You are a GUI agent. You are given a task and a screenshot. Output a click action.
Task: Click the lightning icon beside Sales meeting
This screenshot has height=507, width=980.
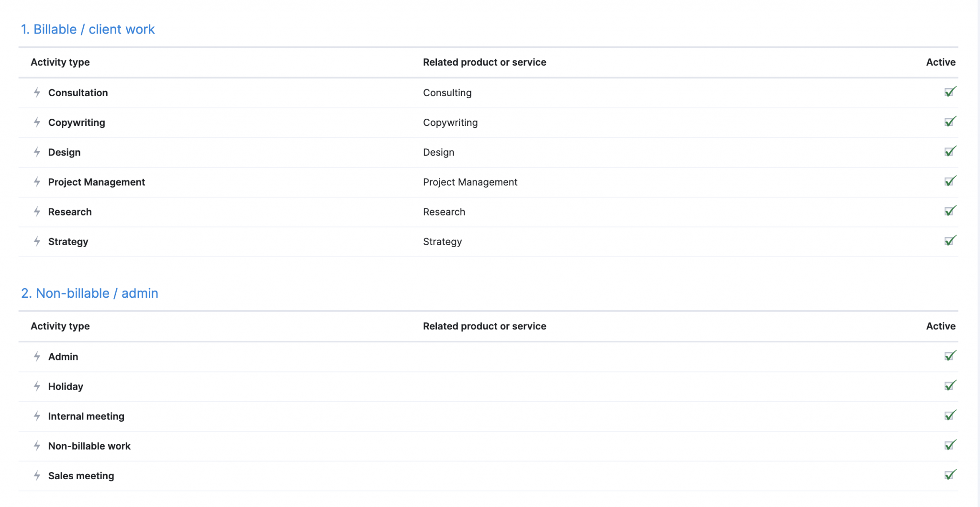tap(37, 476)
